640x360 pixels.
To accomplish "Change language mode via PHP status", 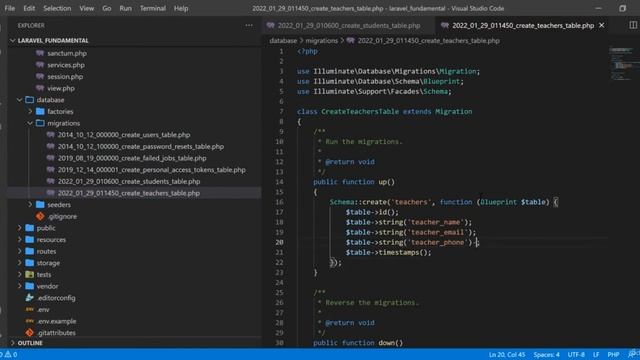I will [x=613, y=354].
